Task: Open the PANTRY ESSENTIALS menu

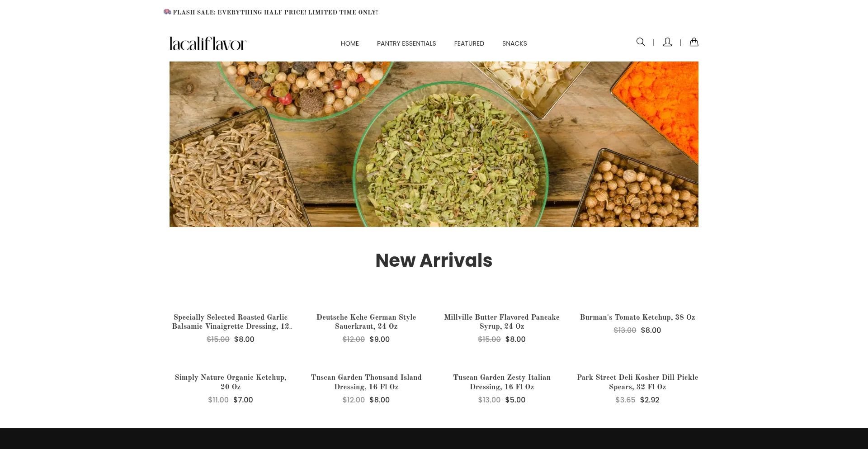Action: pyautogui.click(x=406, y=43)
